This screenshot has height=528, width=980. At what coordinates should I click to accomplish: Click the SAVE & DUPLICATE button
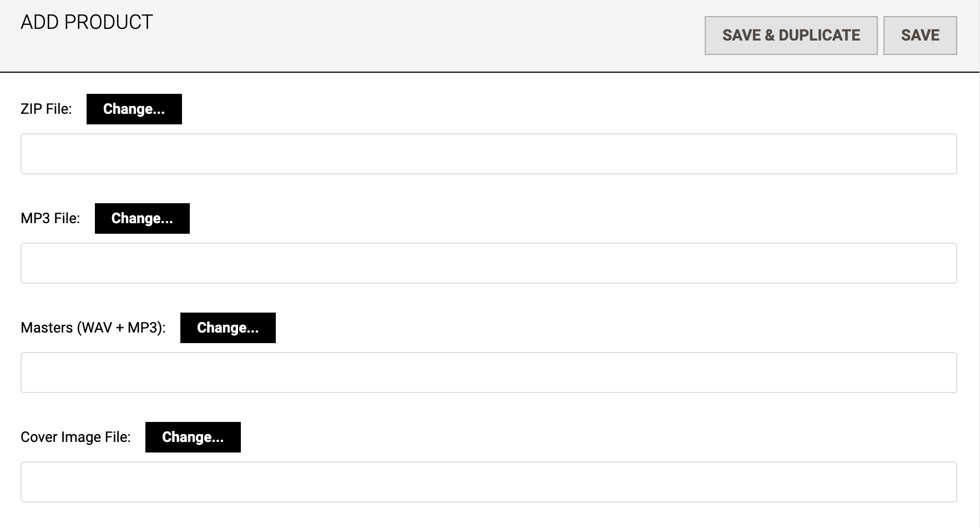[791, 36]
